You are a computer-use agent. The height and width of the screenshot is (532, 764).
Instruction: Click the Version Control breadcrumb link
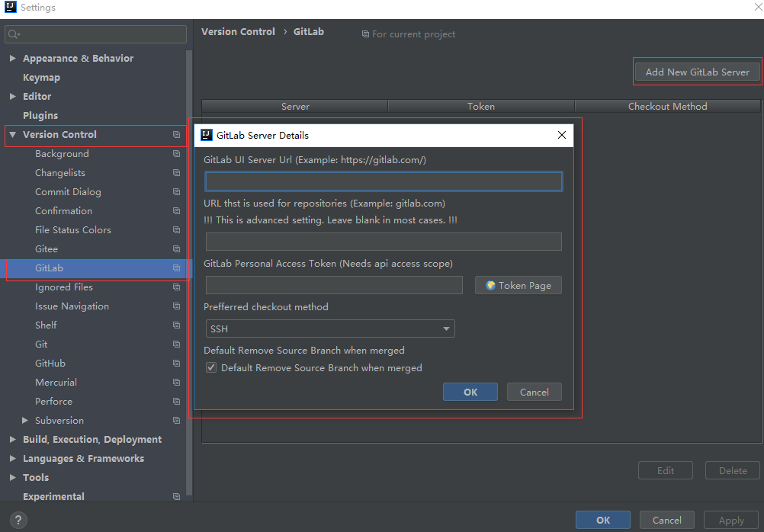pyautogui.click(x=238, y=32)
